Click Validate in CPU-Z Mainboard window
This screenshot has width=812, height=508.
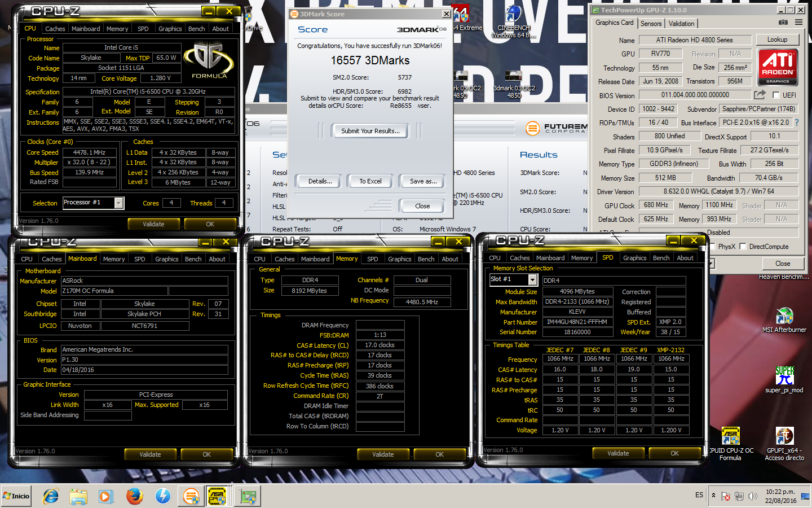pyautogui.click(x=150, y=454)
